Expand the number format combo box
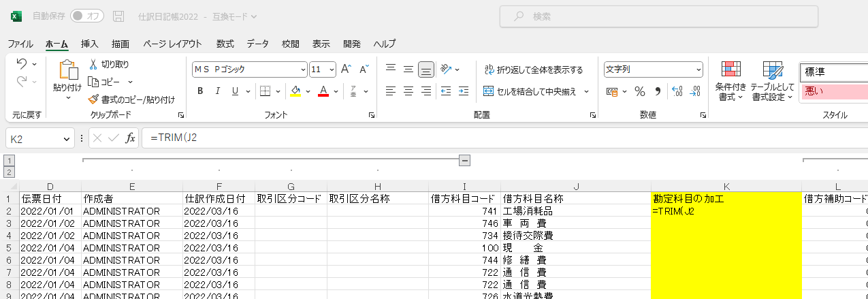Screen dimensions: 868x299 click(698, 69)
